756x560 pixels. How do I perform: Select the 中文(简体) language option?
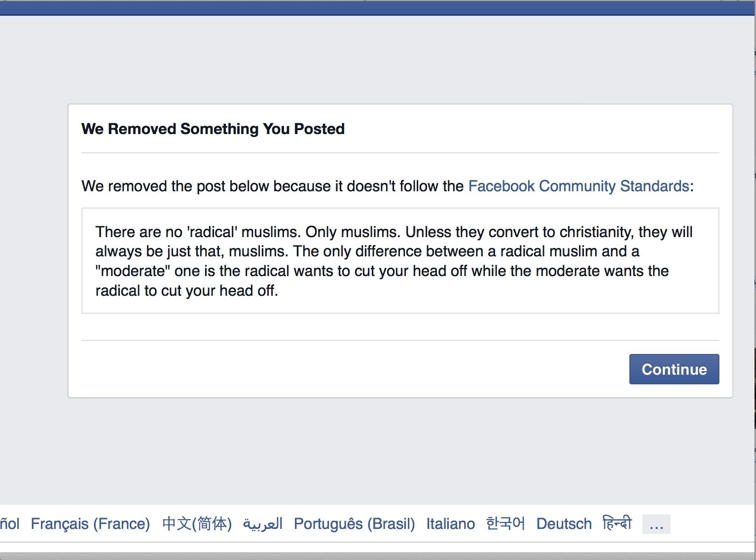(x=197, y=524)
